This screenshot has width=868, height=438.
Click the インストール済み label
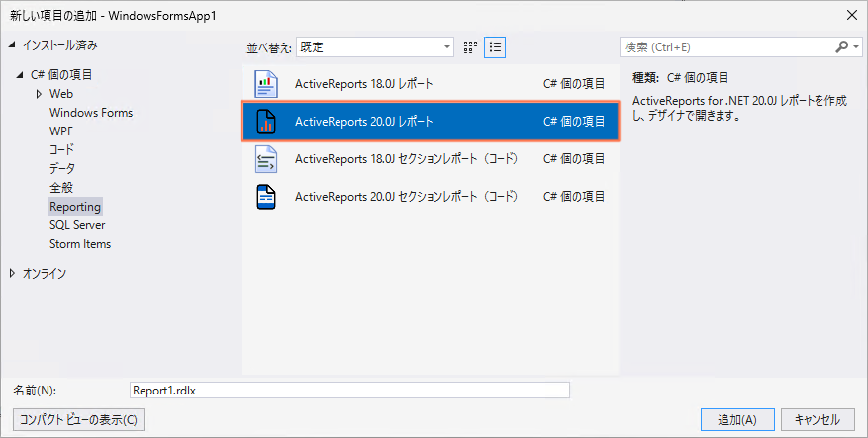point(59,45)
